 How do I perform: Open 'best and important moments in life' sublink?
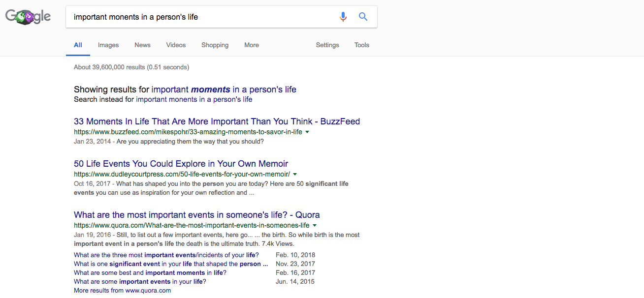pyautogui.click(x=150, y=272)
